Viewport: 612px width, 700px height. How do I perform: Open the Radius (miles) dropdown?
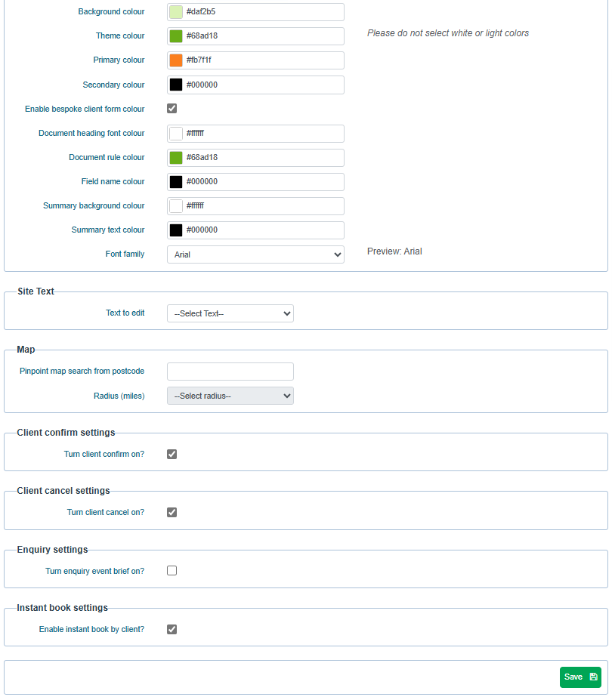point(230,396)
